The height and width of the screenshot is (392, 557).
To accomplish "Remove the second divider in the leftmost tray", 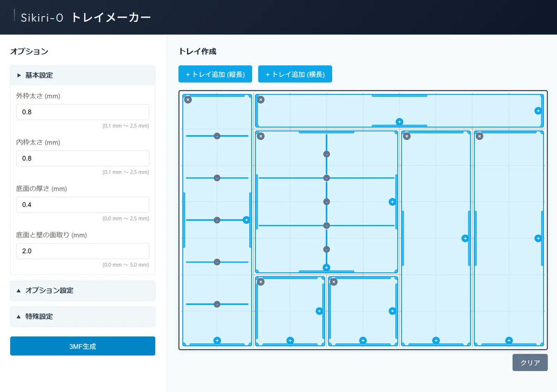I will (x=217, y=178).
